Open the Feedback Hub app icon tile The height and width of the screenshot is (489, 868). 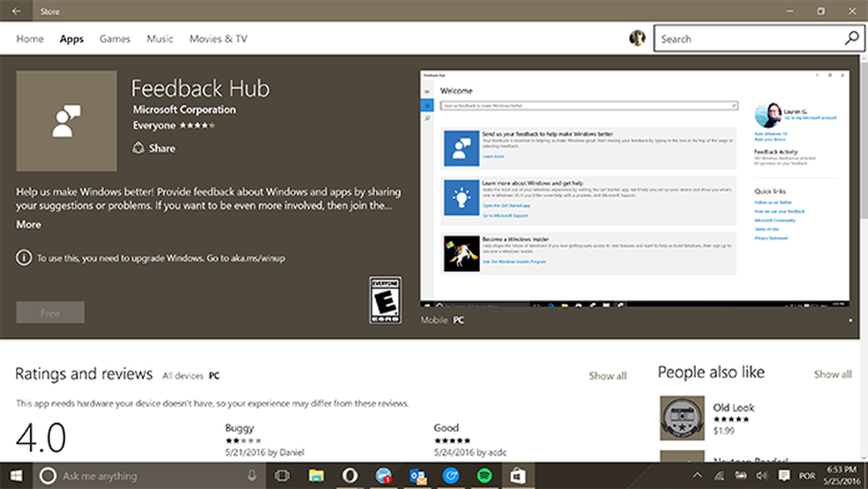(x=66, y=121)
